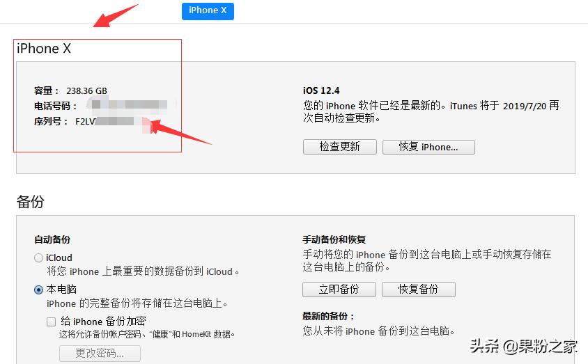Click the 您从未将 iPhone 备份到这台电脑 text
Viewport: 588px width, 364px height.
(x=379, y=331)
